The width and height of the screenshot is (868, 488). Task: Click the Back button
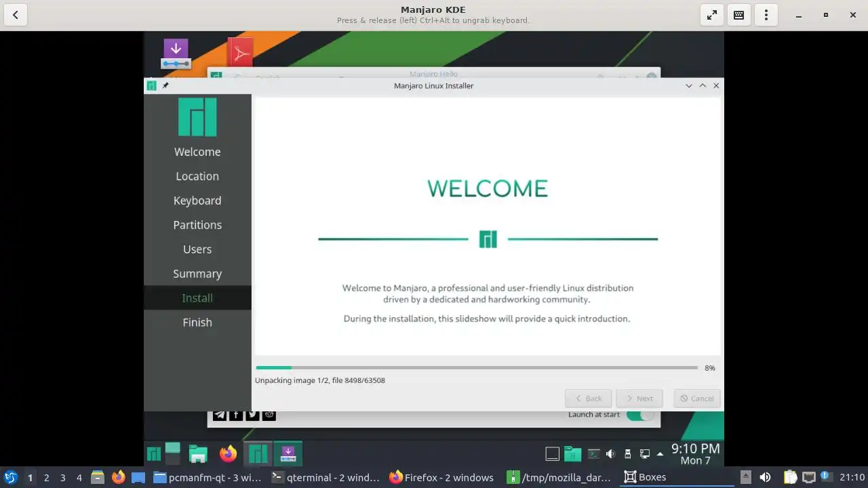pos(588,399)
